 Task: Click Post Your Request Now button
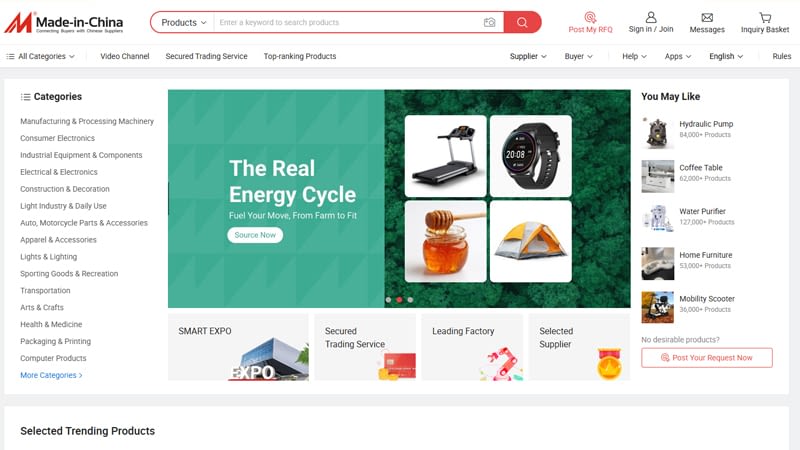coord(707,358)
